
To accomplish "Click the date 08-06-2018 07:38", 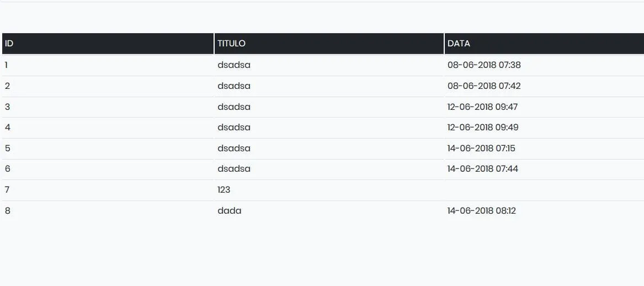I will (484, 65).
